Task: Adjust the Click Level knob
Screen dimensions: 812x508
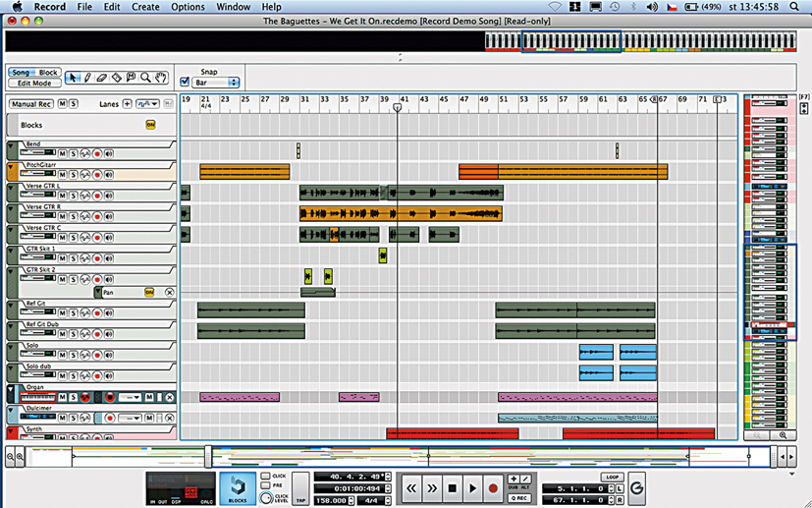Action: (x=266, y=498)
